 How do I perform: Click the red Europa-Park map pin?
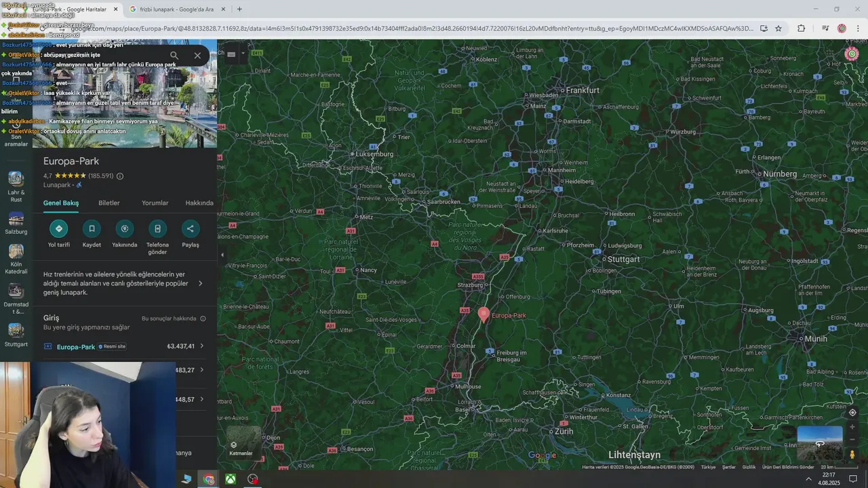(484, 314)
